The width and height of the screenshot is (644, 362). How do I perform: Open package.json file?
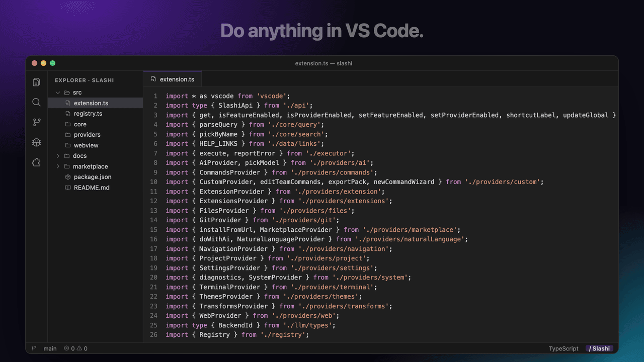pos(96,177)
